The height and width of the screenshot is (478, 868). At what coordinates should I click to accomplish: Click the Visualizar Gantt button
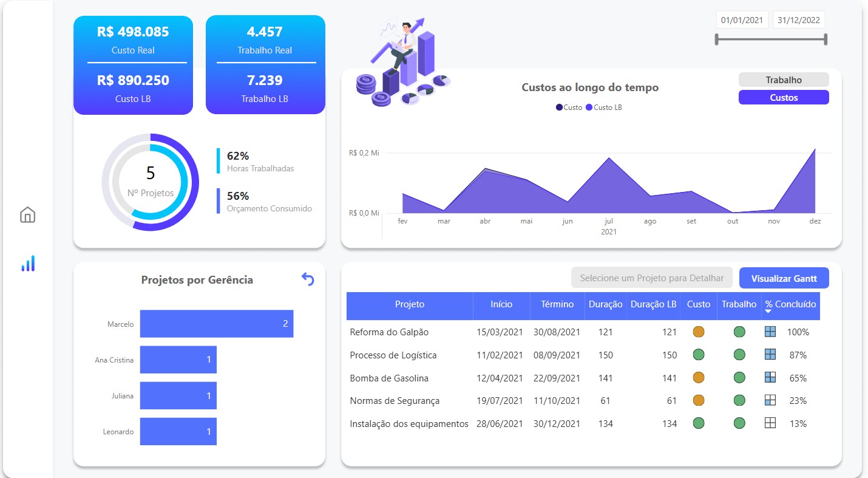coord(784,278)
